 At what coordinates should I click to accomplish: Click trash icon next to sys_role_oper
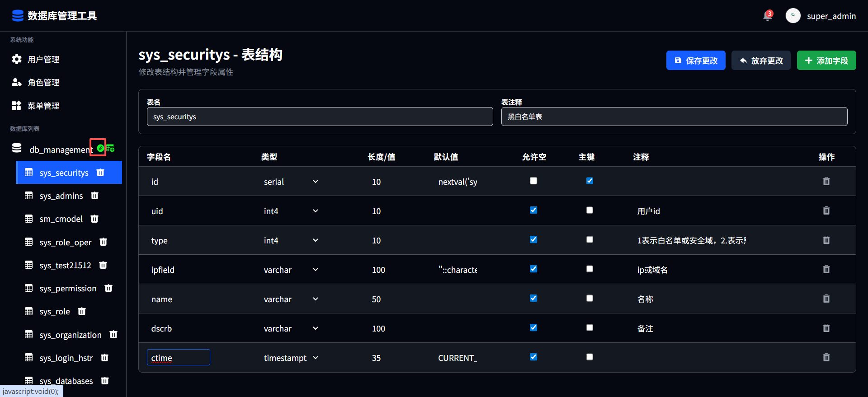click(x=103, y=242)
